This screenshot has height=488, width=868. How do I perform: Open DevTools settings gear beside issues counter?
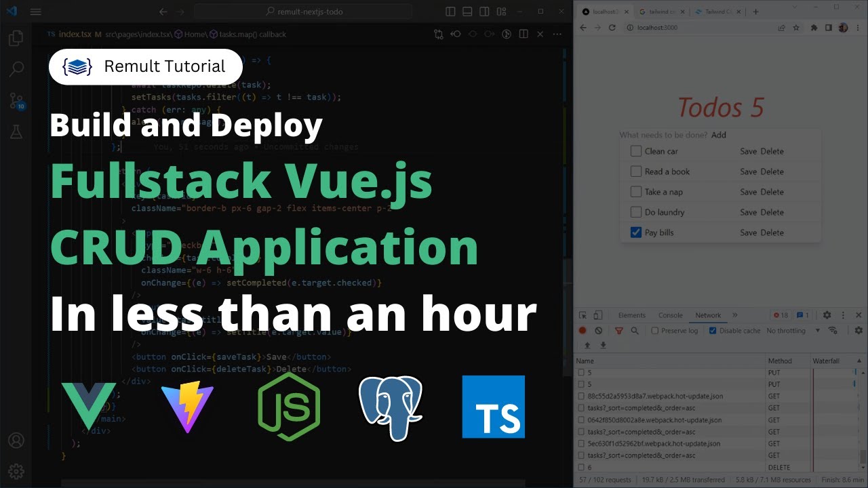coord(827,315)
